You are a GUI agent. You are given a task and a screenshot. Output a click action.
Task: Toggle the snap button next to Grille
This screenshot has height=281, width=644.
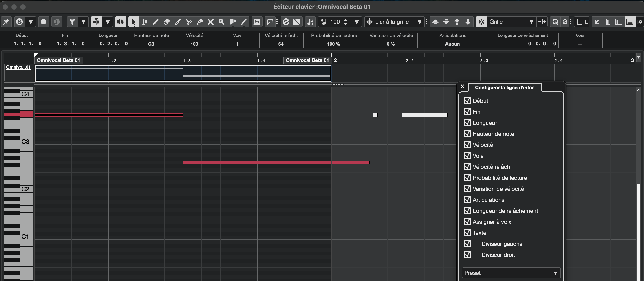[481, 22]
